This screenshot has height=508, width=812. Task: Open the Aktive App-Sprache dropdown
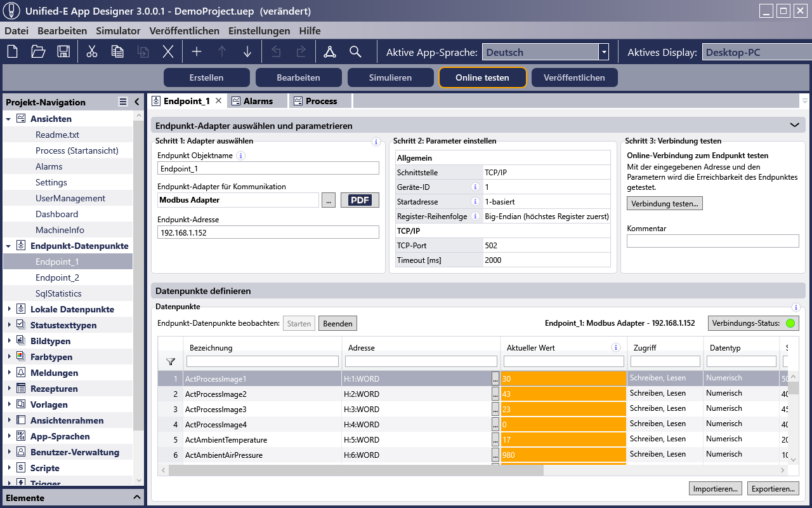pos(604,53)
